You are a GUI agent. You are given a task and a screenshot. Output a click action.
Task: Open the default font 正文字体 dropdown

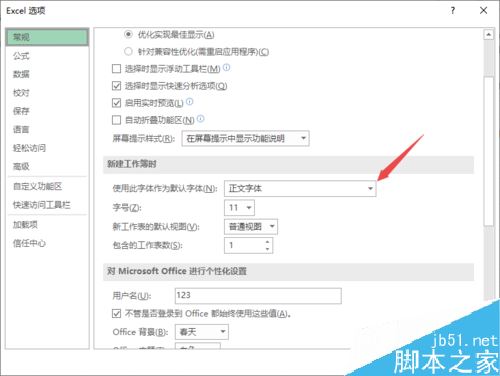coord(300,188)
